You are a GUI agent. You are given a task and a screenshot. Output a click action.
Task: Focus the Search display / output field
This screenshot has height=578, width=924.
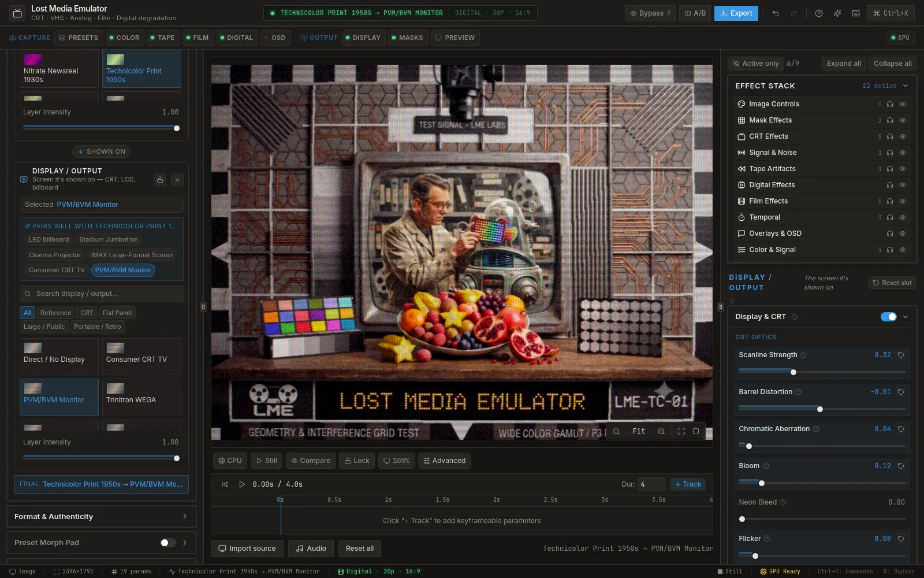point(102,294)
